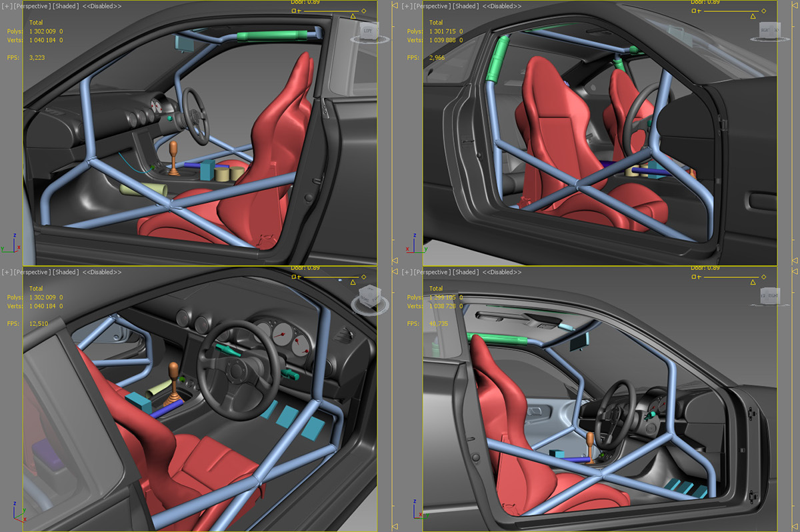The height and width of the screenshot is (532, 800).
Task: Click the Polys count 1 302 009 in top-left viewport
Action: point(43,31)
